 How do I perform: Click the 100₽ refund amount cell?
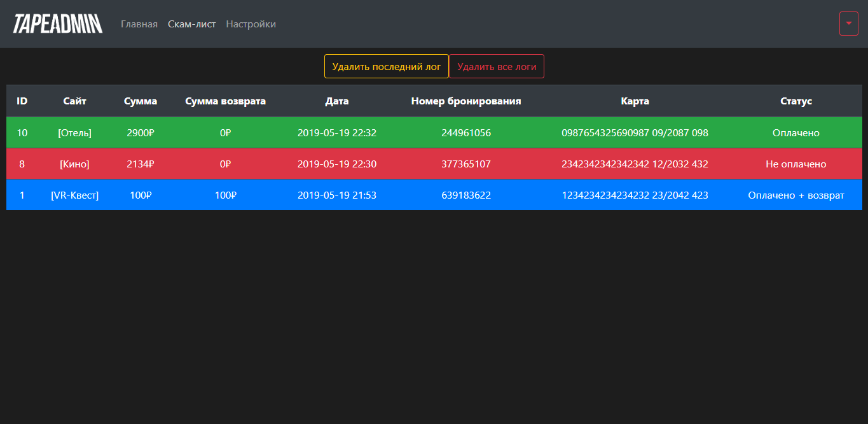(x=226, y=195)
